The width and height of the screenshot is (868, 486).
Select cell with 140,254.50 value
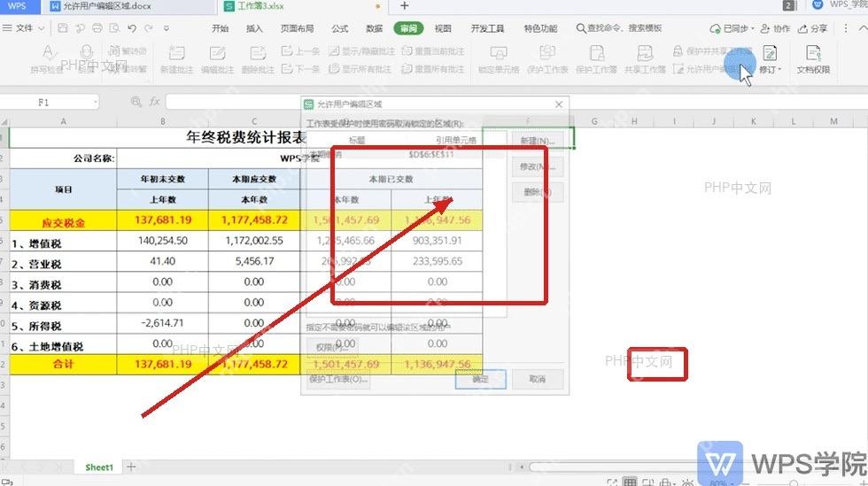pyautogui.click(x=163, y=241)
